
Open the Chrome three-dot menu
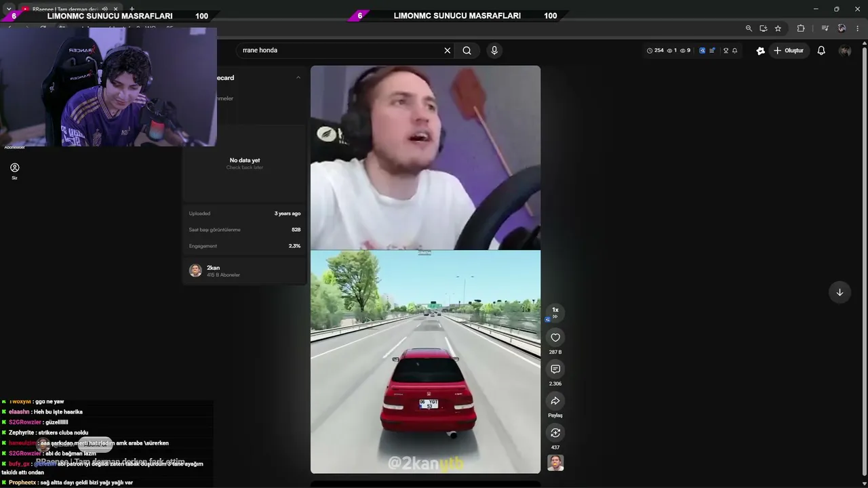click(x=859, y=28)
